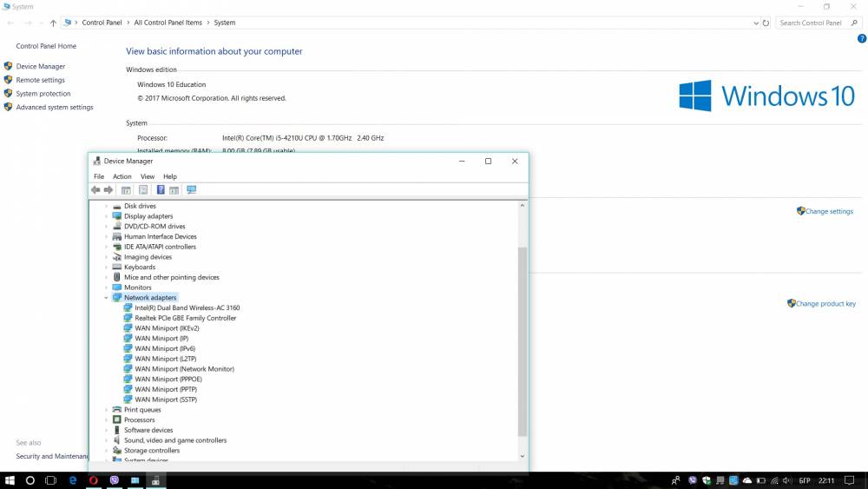Open Advanced system settings link
Viewport: 868px width, 489px height.
(55, 108)
